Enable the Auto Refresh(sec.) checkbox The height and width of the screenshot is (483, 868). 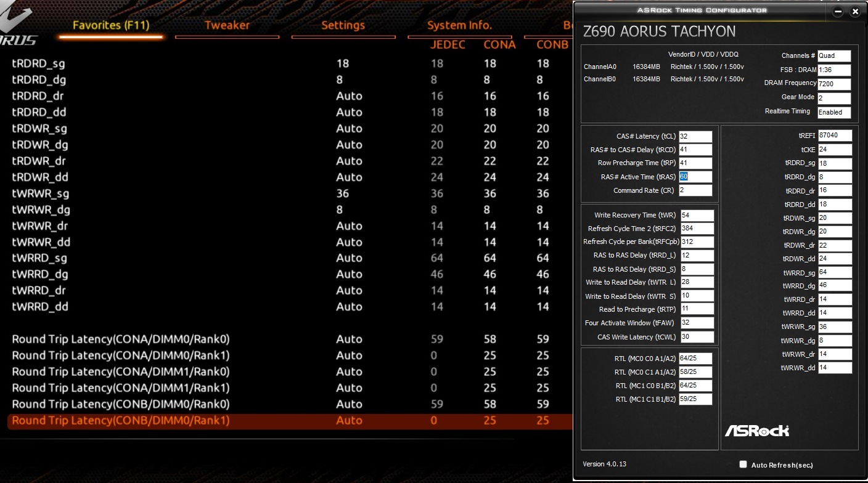pos(743,465)
